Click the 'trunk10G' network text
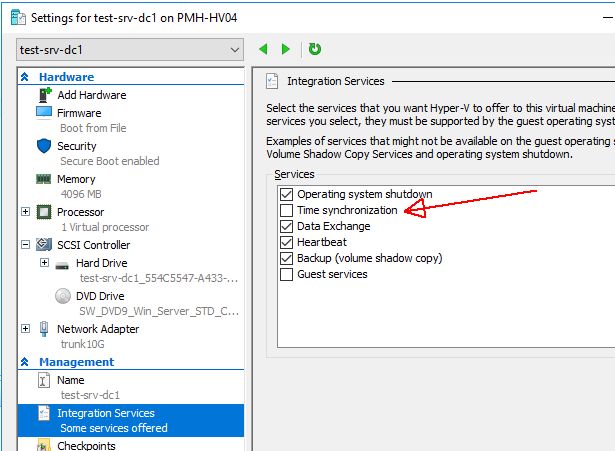 (x=83, y=344)
